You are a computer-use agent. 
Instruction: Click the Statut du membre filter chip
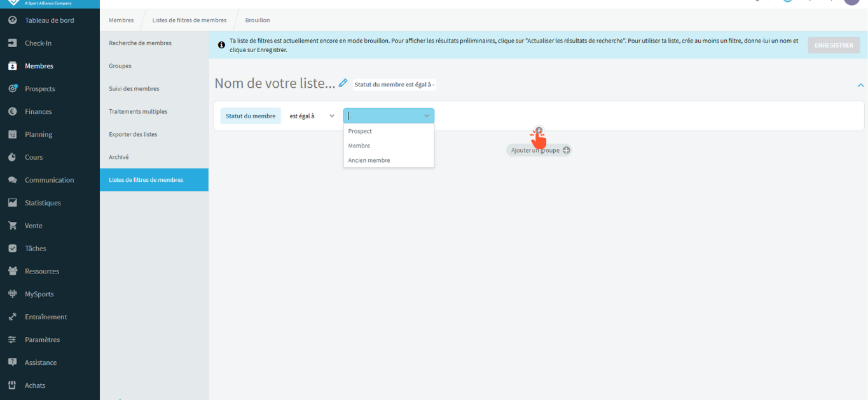point(251,116)
